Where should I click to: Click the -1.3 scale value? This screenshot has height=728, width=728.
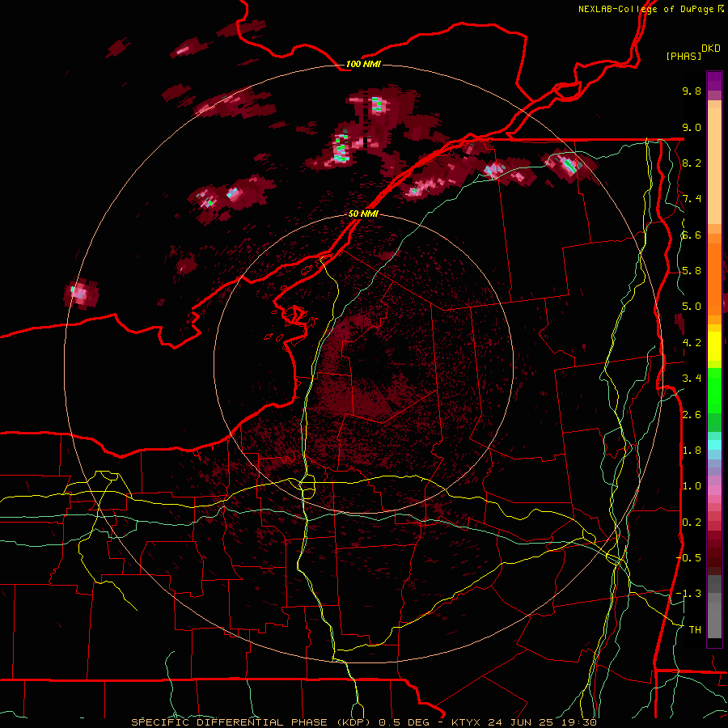(688, 594)
